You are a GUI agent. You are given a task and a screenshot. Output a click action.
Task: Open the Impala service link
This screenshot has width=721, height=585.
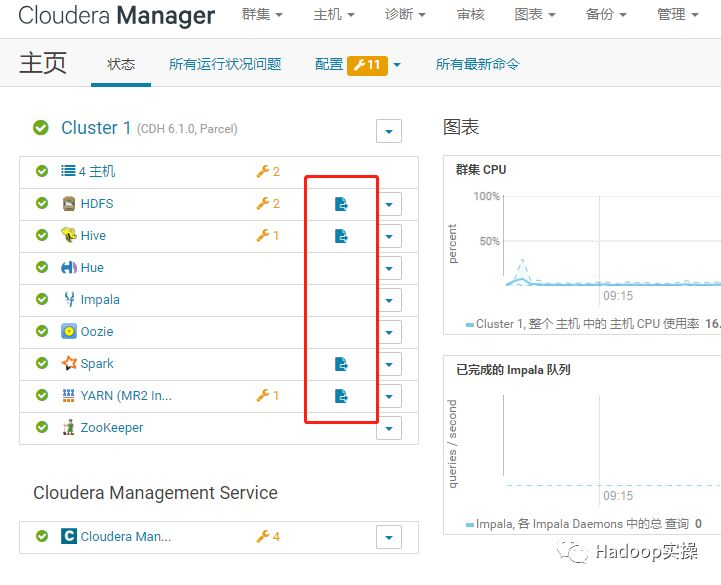point(100,299)
